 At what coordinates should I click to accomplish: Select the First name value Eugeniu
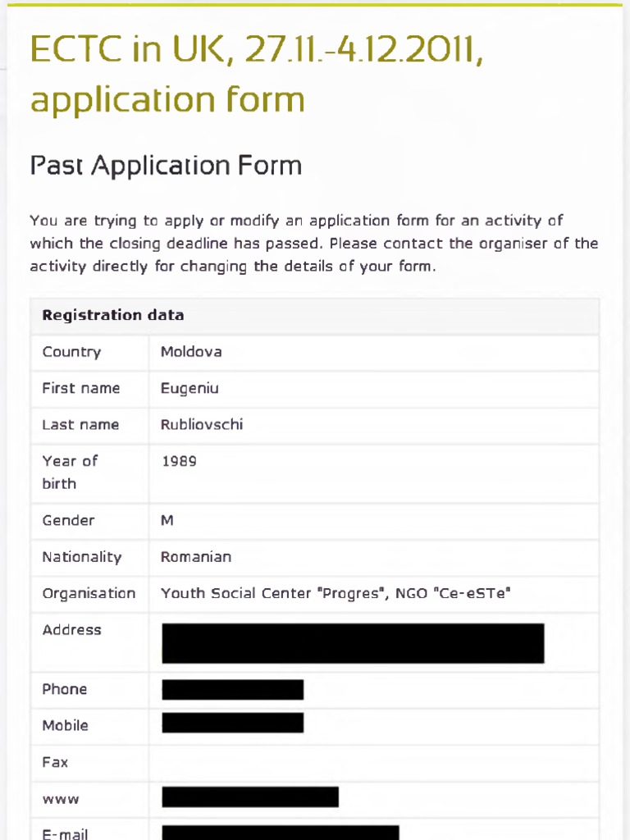pos(189,388)
